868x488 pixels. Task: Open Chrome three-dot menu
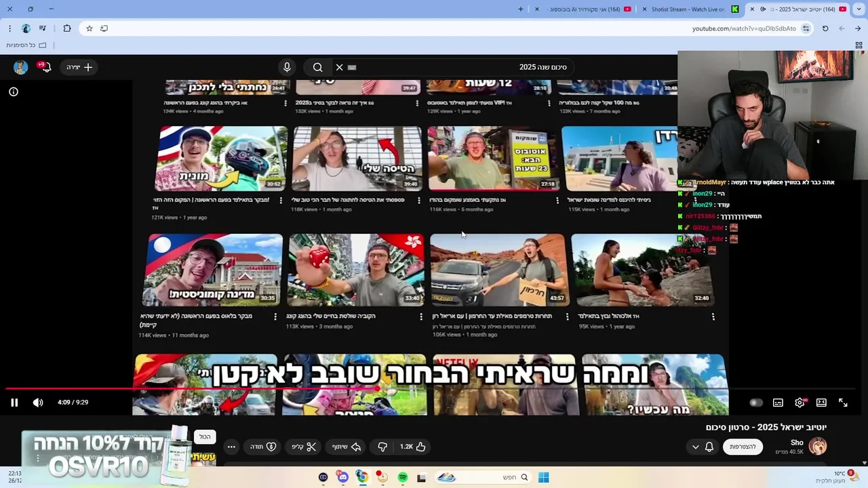pyautogui.click(x=9, y=28)
